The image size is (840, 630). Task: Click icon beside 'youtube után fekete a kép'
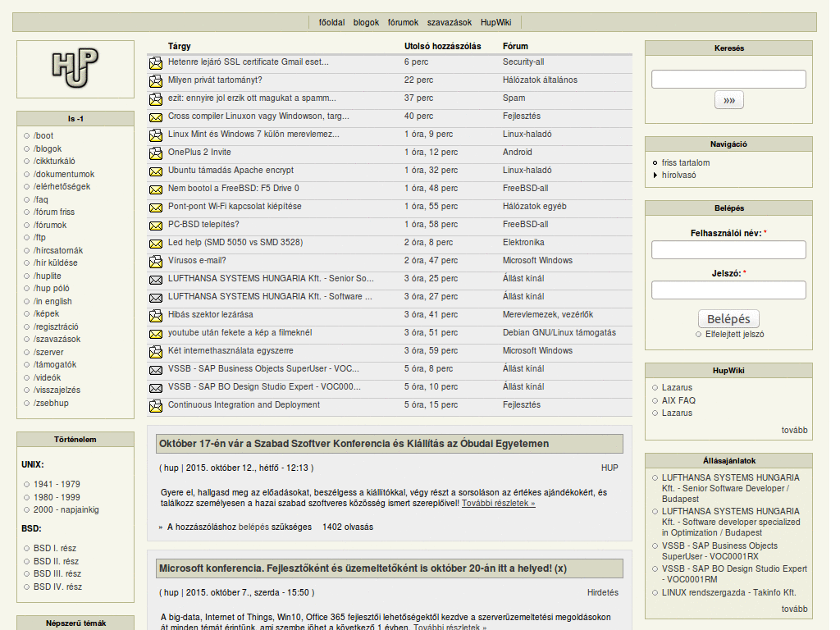pyautogui.click(x=156, y=334)
